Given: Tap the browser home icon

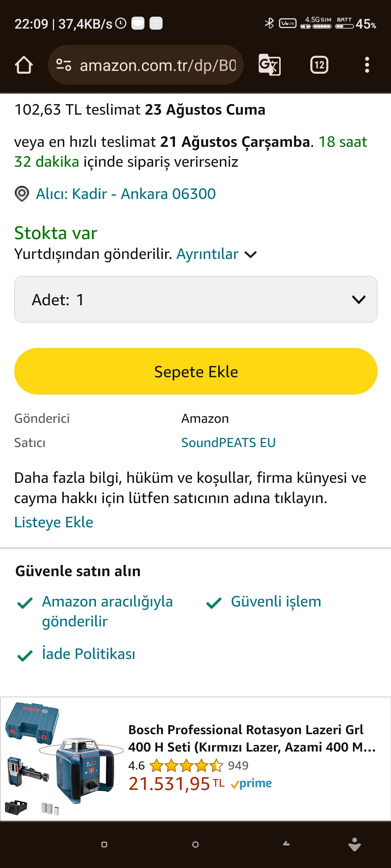Looking at the screenshot, I should pyautogui.click(x=24, y=65).
